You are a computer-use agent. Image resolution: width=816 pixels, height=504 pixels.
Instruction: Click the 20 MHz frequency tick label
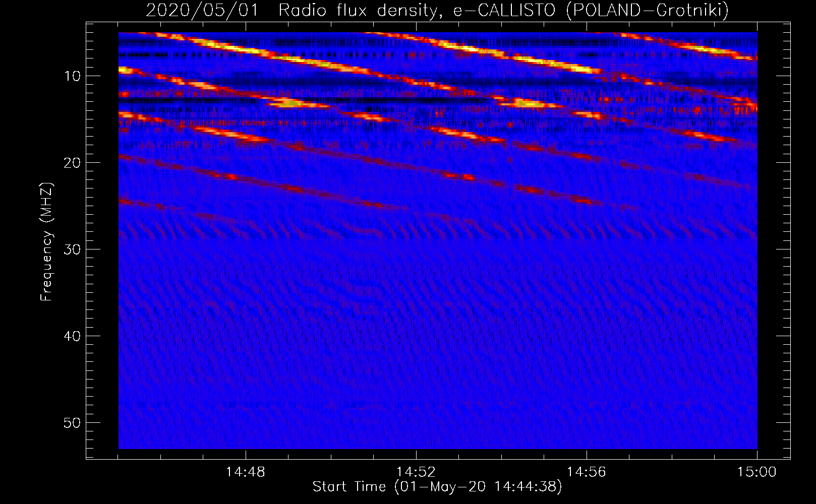point(73,163)
